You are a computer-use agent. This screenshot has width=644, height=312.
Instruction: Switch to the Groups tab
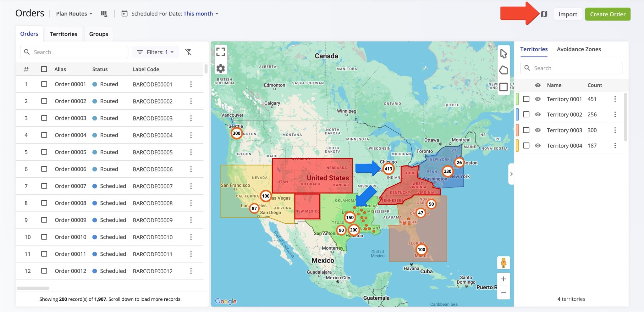99,34
